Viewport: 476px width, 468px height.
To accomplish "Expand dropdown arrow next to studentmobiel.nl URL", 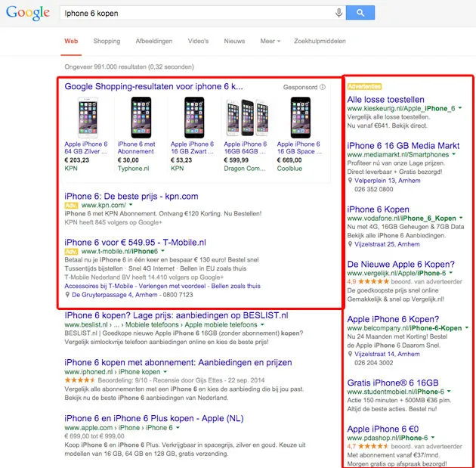I will point(449,391).
